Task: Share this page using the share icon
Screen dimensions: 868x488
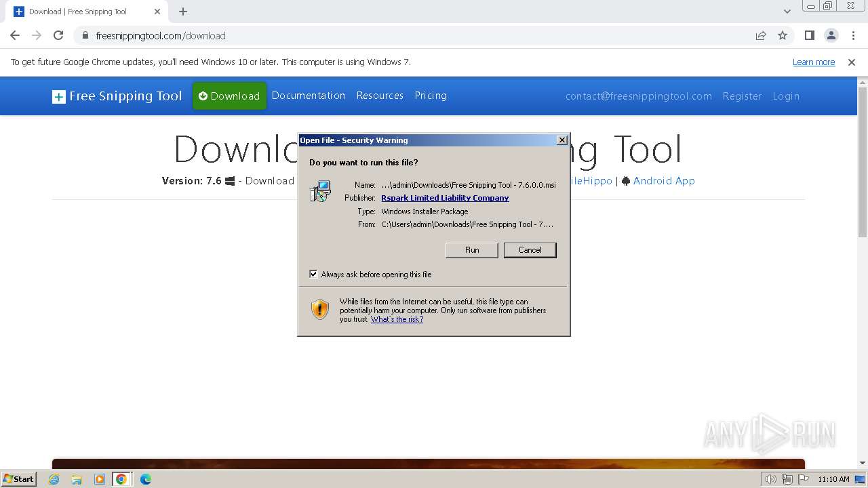Action: click(761, 35)
